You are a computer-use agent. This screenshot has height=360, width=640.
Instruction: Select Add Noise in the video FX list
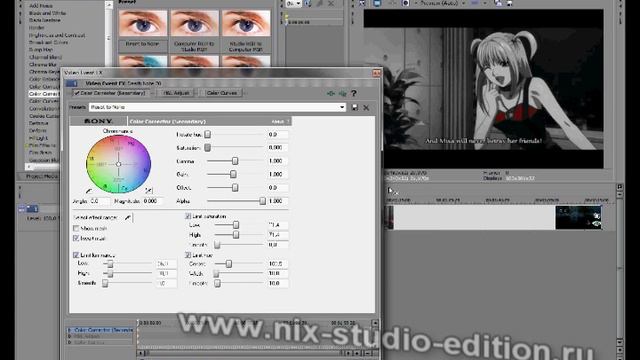tap(41, 6)
